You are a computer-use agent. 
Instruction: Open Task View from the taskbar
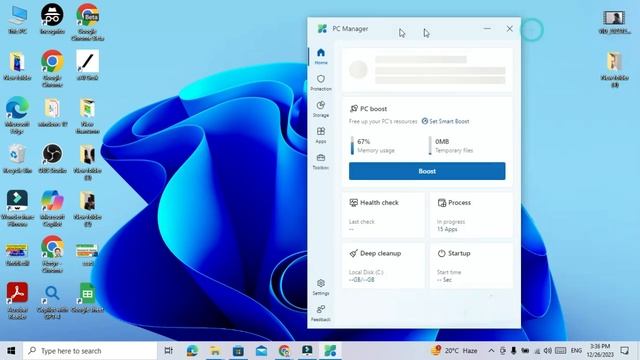point(168,351)
